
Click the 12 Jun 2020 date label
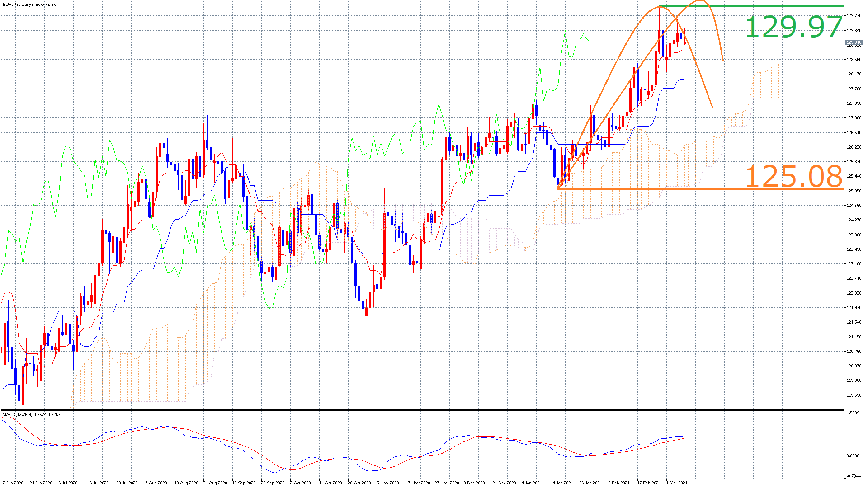12,483
